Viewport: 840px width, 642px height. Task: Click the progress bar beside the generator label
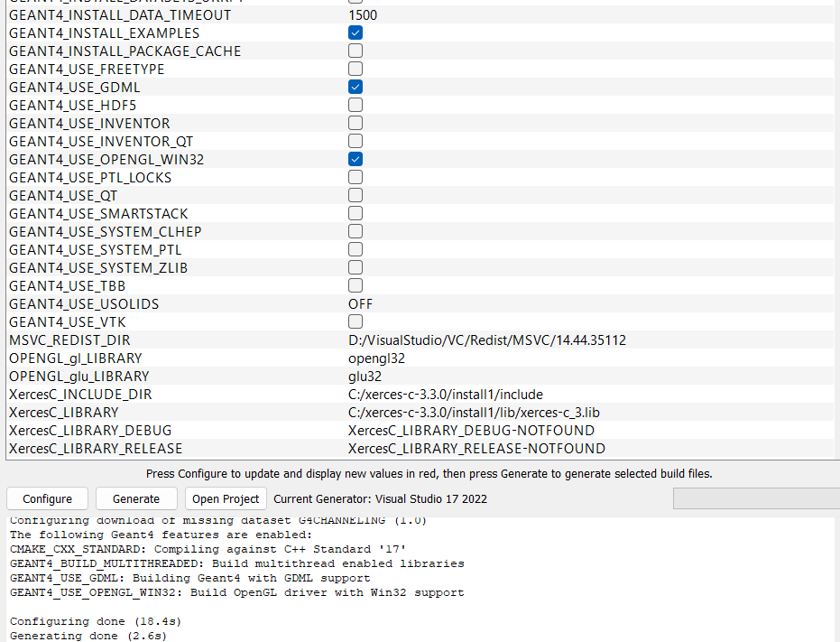point(754,498)
